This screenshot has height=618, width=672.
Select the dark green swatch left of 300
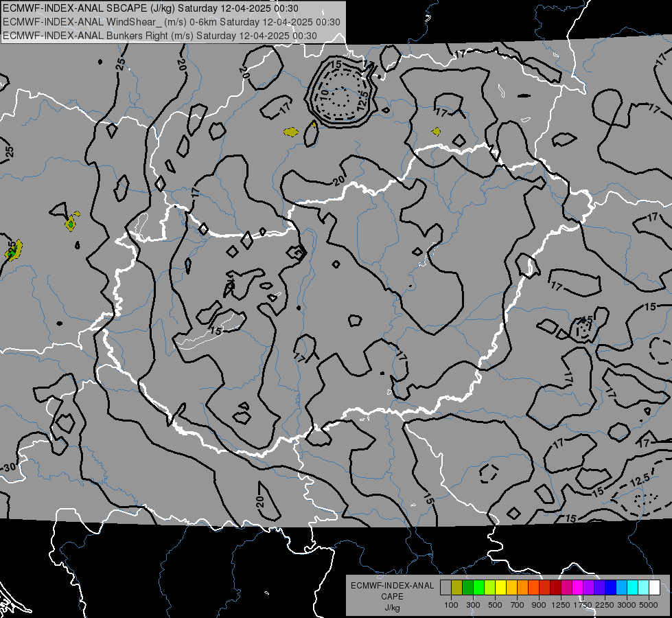pos(467,587)
